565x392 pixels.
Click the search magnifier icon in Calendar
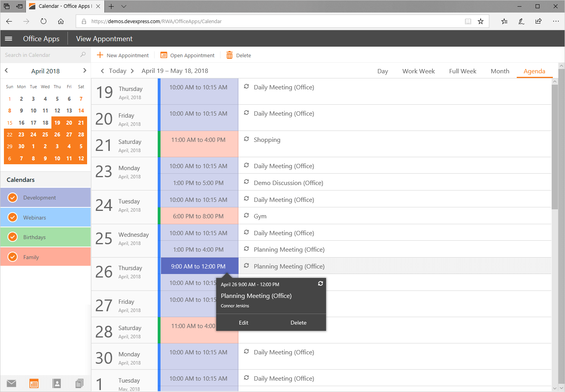[x=83, y=55]
